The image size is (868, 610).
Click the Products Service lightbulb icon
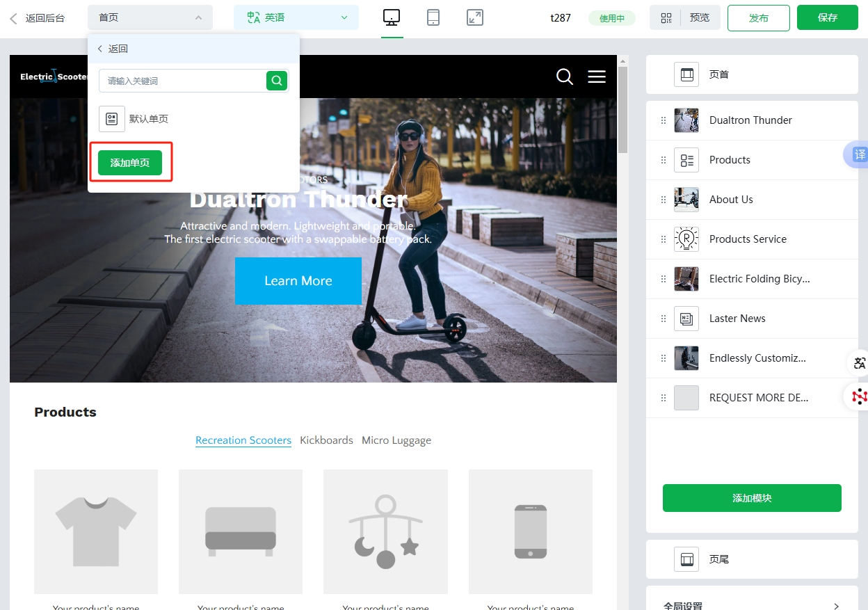click(686, 239)
